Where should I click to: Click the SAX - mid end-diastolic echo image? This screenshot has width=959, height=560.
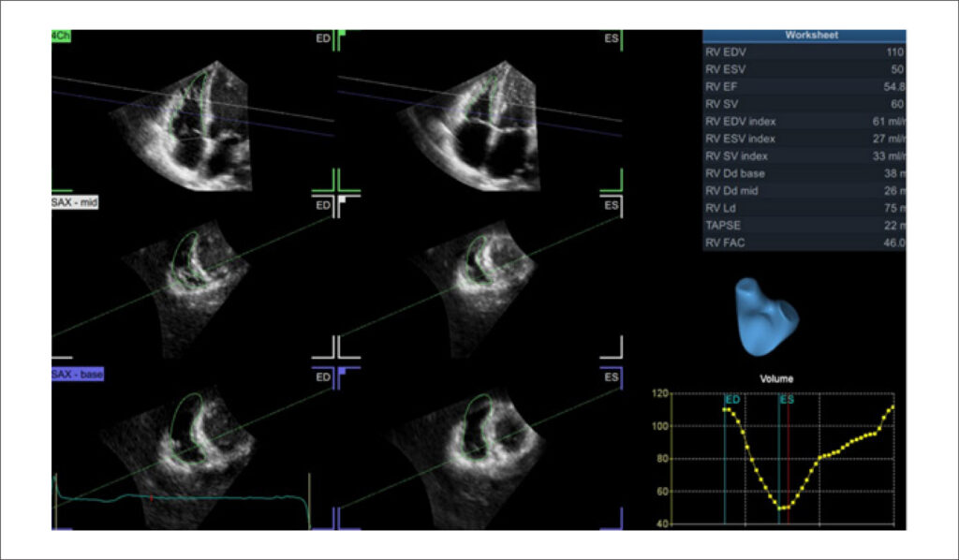point(186,289)
